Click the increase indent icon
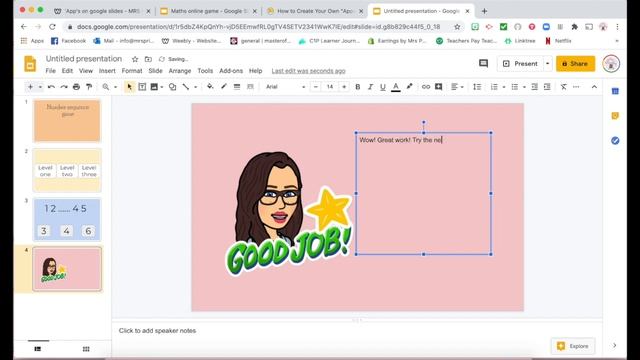Viewport: 640px width, 360px height. pos(547,87)
